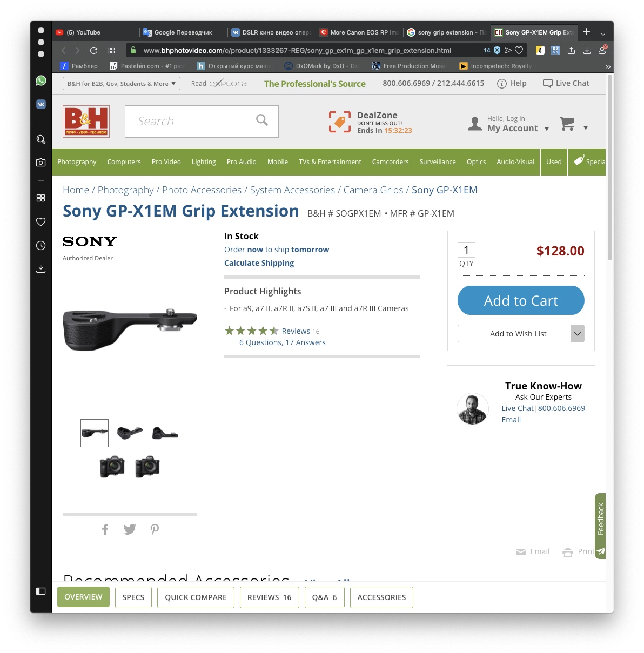Click the page's vertical scrollbar
This screenshot has width=644, height=653.
[x=610, y=167]
